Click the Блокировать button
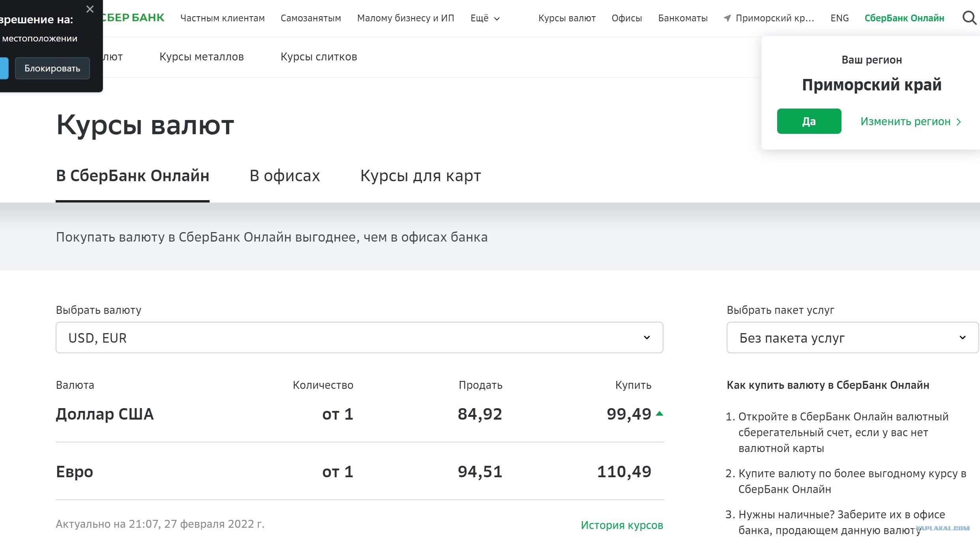Screen dimensions: 980x540 tap(52, 68)
